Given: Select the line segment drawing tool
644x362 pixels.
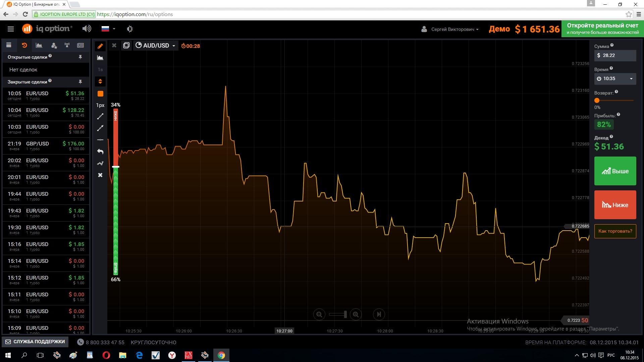Looking at the screenshot, I should tap(100, 116).
